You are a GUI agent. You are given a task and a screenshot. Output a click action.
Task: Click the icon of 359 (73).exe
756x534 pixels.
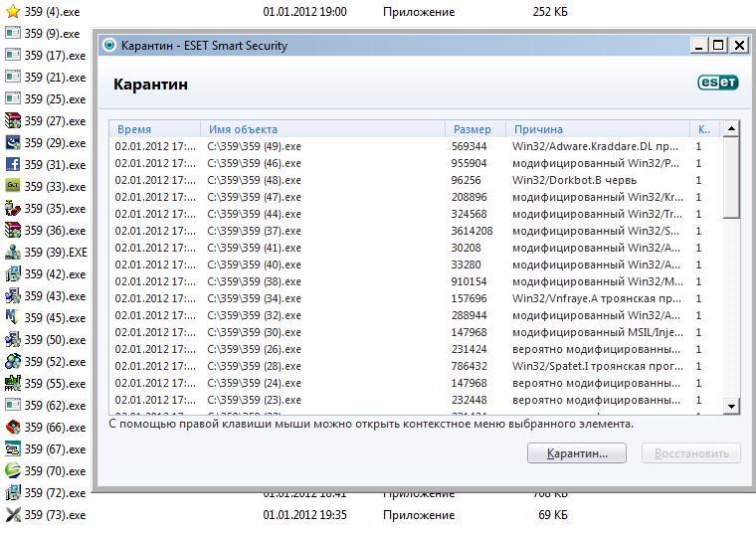point(13,514)
